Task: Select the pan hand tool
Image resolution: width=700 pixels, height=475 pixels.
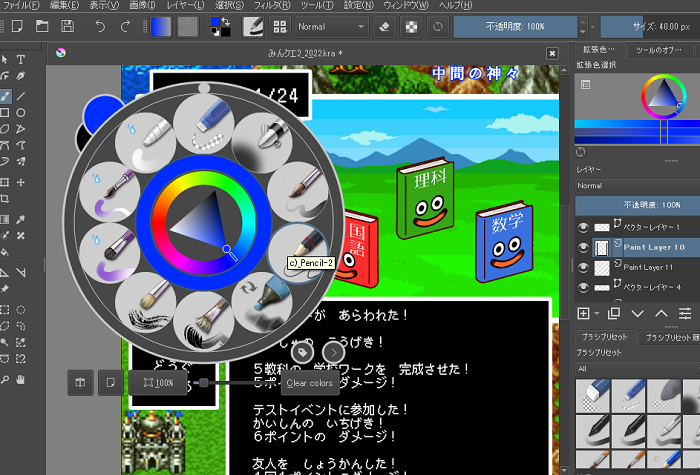Action: pos(21,379)
